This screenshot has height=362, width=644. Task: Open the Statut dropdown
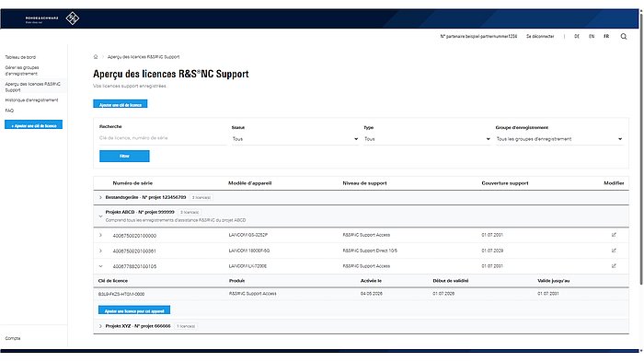coord(295,139)
